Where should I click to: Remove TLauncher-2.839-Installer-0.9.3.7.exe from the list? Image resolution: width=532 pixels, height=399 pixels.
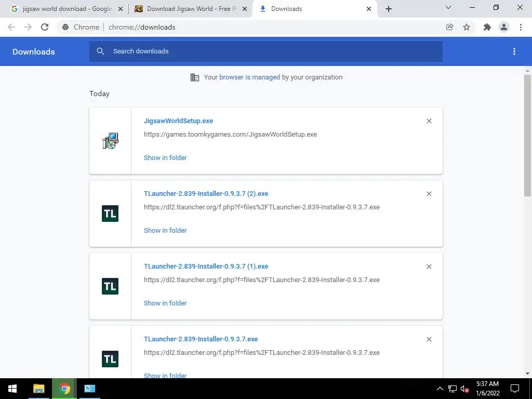click(429, 339)
